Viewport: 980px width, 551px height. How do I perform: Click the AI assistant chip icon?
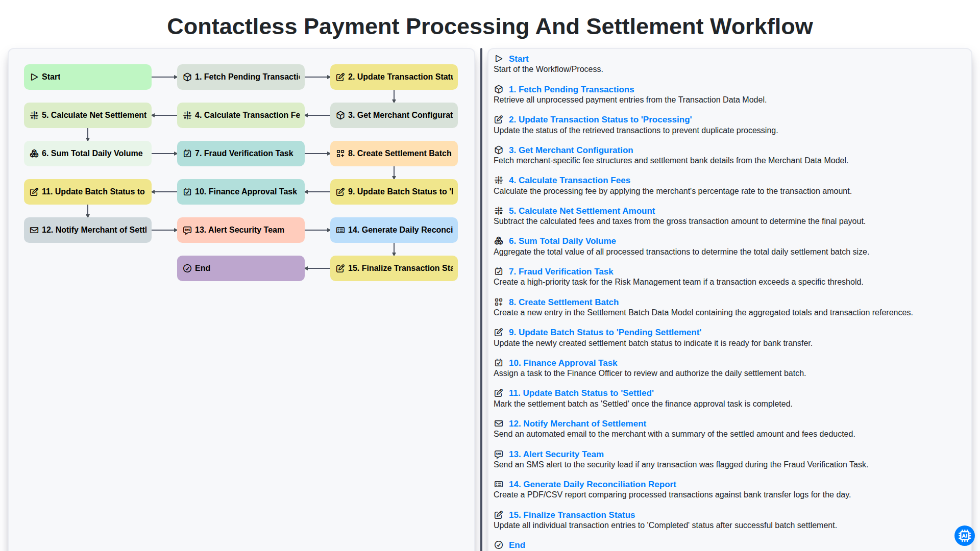click(964, 536)
